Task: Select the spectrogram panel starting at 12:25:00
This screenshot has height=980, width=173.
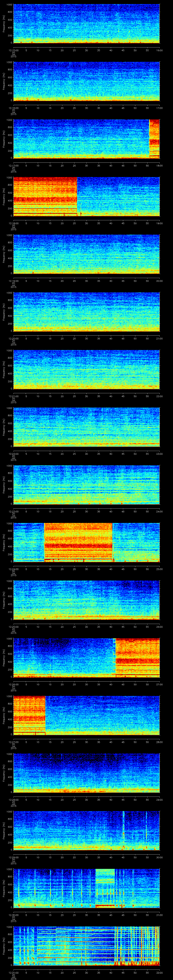Action: point(86,600)
